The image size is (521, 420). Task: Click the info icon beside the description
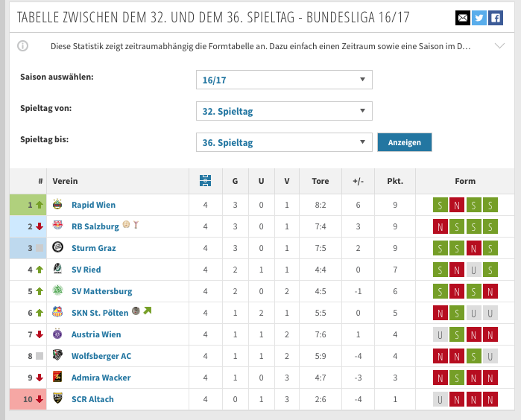[x=22, y=46]
